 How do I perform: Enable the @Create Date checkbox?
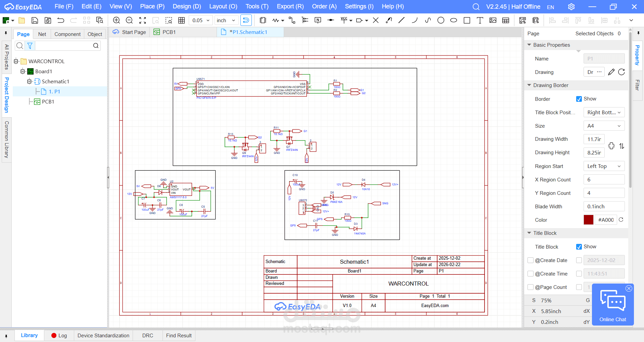[x=531, y=260]
